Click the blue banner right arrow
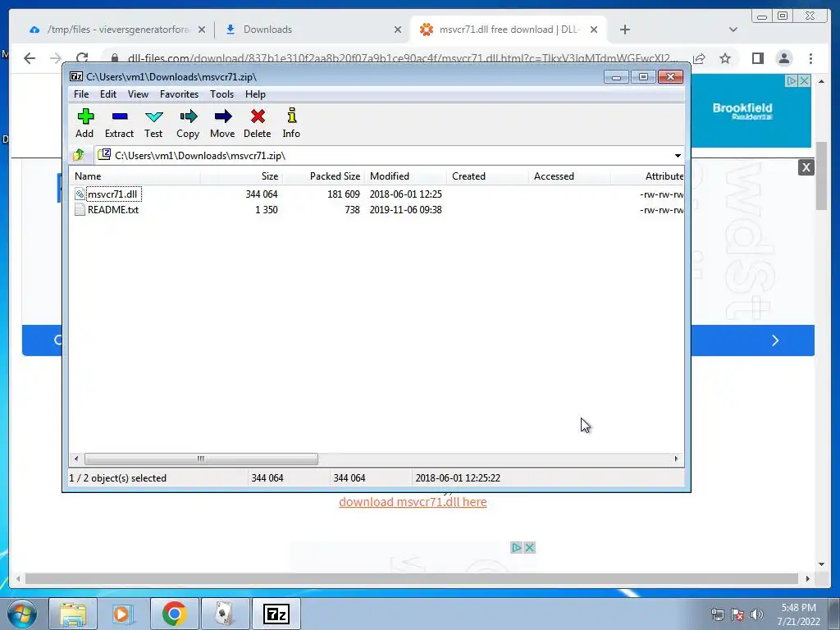The height and width of the screenshot is (630, 840). [775, 340]
